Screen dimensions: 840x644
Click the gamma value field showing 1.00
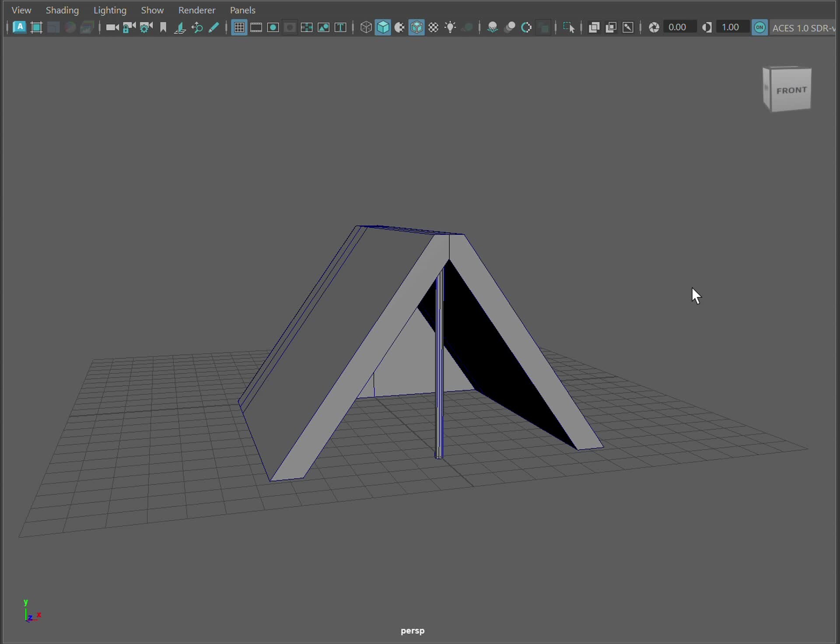(x=732, y=27)
